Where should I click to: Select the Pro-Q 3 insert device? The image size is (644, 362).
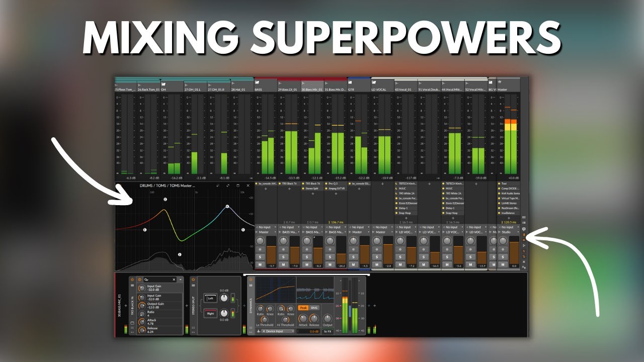click(x=336, y=184)
